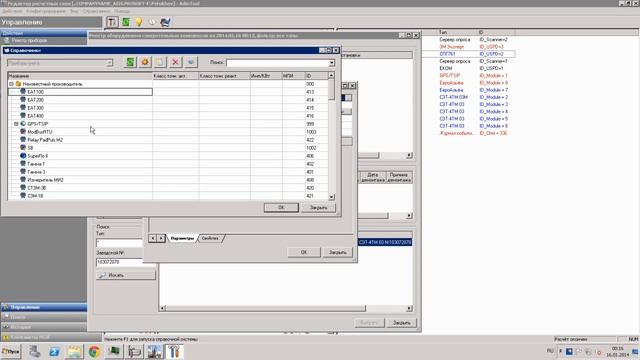Click Закрыть in the Параметры dialog
The height and width of the screenshot is (360, 640).
pyautogui.click(x=338, y=252)
